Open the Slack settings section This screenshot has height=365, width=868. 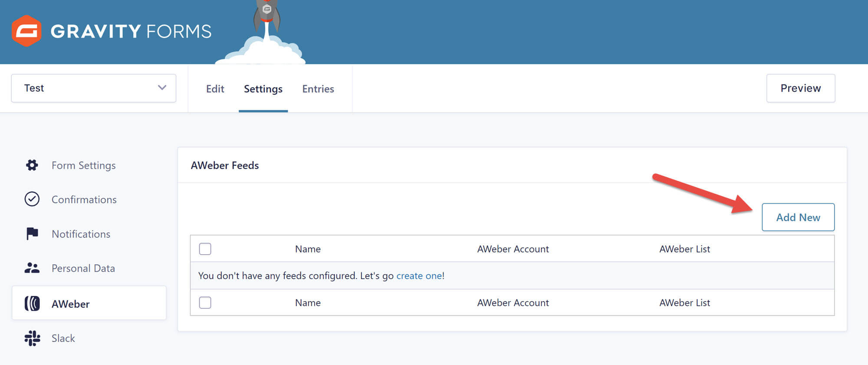(x=63, y=338)
